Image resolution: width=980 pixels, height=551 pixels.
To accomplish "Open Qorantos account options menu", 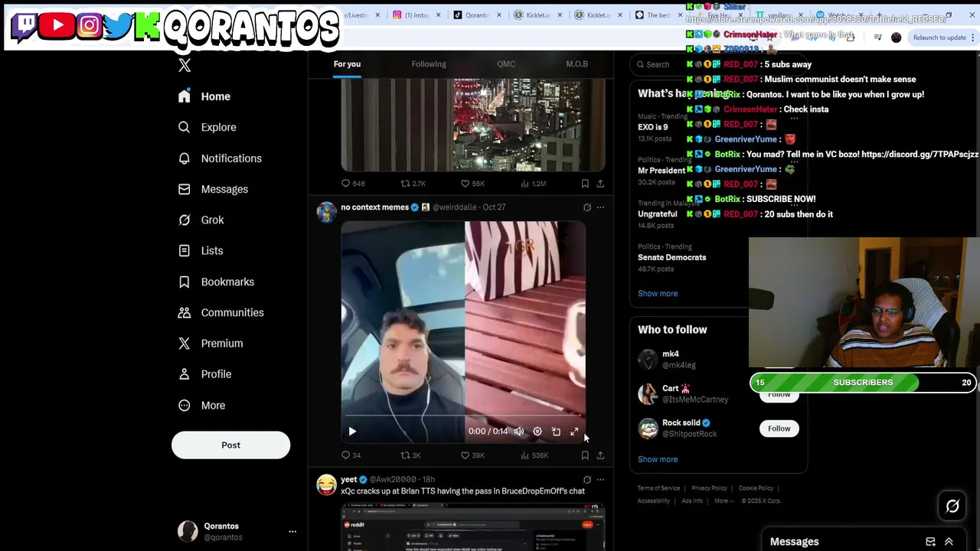I will [x=292, y=531].
